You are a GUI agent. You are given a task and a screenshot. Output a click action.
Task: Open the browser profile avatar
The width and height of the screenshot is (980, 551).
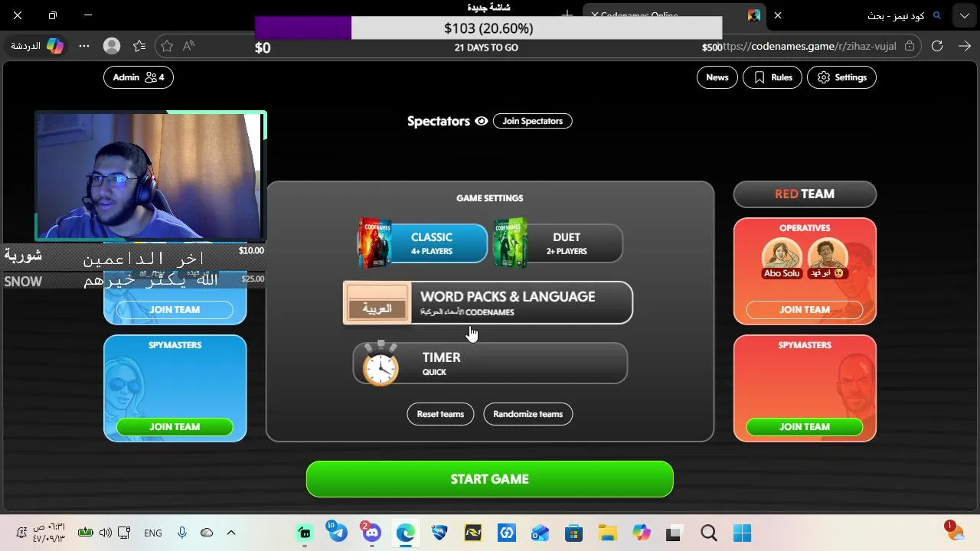(112, 46)
